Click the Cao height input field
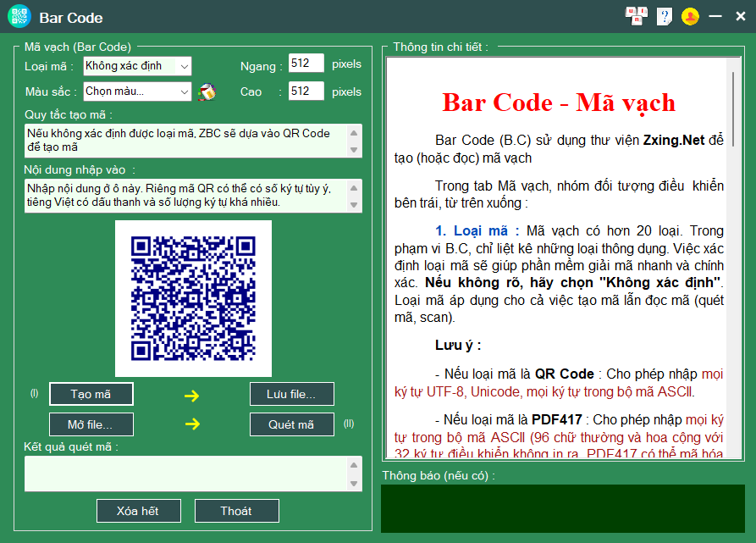 coord(306,91)
